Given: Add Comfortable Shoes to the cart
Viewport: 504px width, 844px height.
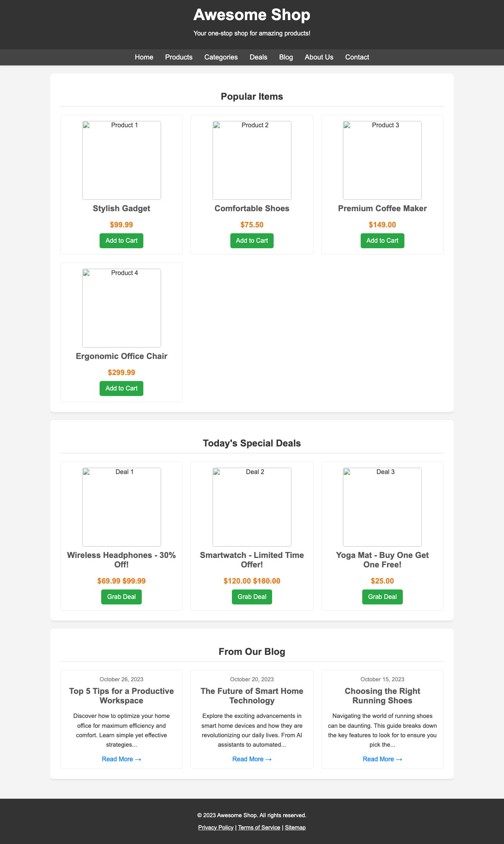Looking at the screenshot, I should 252,240.
